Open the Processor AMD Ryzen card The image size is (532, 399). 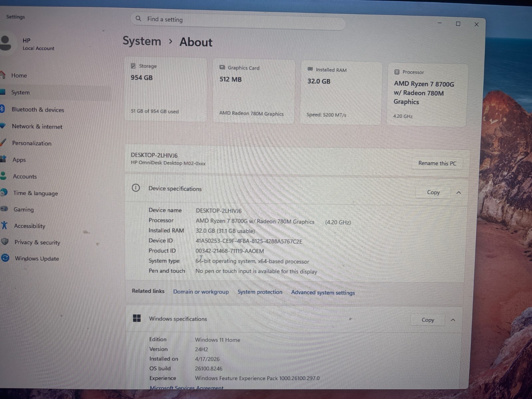coord(427,95)
